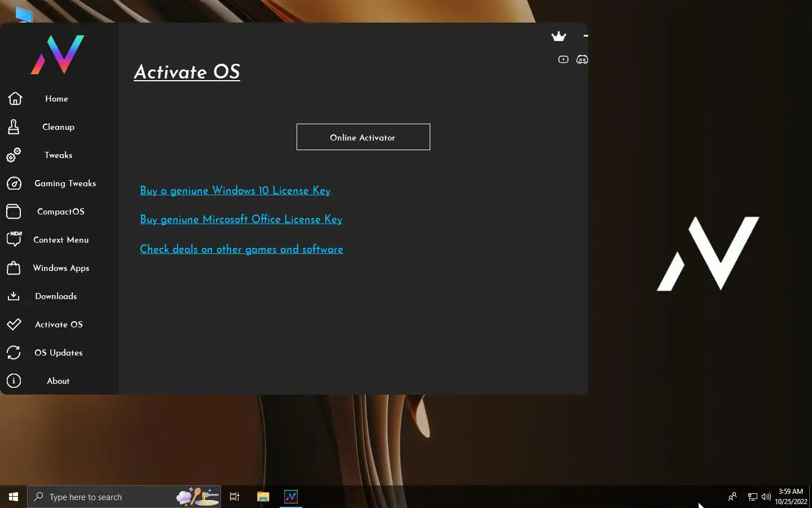Viewport: 812px width, 508px height.
Task: Go to the Home menu label
Action: (56, 99)
